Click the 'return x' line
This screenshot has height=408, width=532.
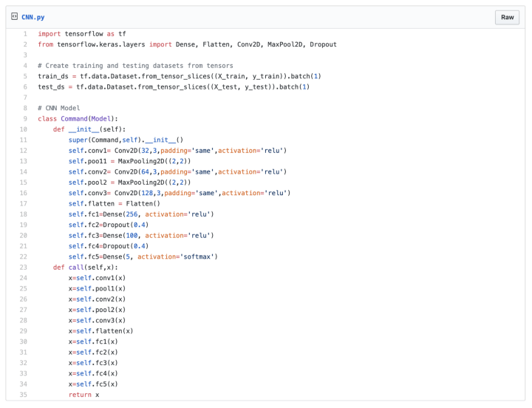coord(83,395)
